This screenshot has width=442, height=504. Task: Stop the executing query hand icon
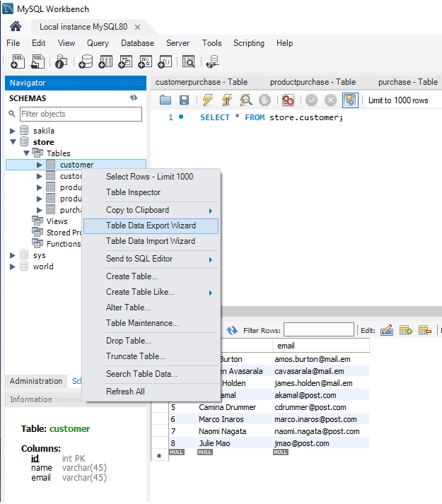click(x=264, y=100)
